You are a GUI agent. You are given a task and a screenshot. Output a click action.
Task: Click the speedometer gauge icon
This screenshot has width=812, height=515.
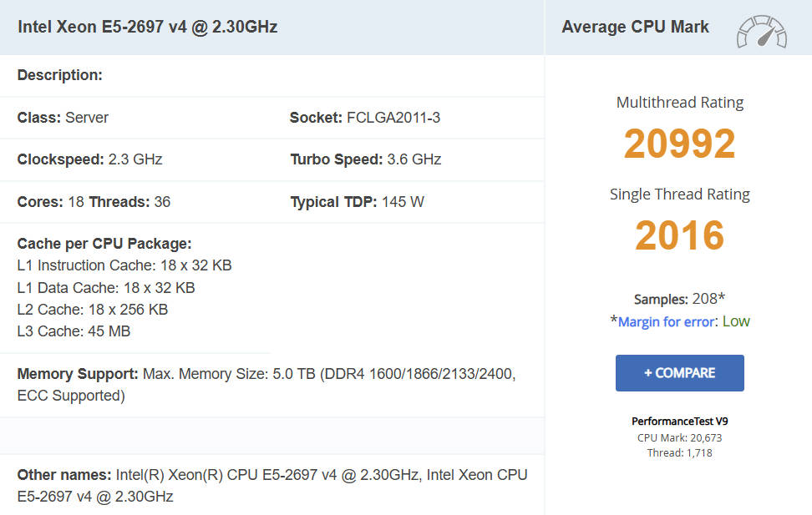click(x=761, y=30)
